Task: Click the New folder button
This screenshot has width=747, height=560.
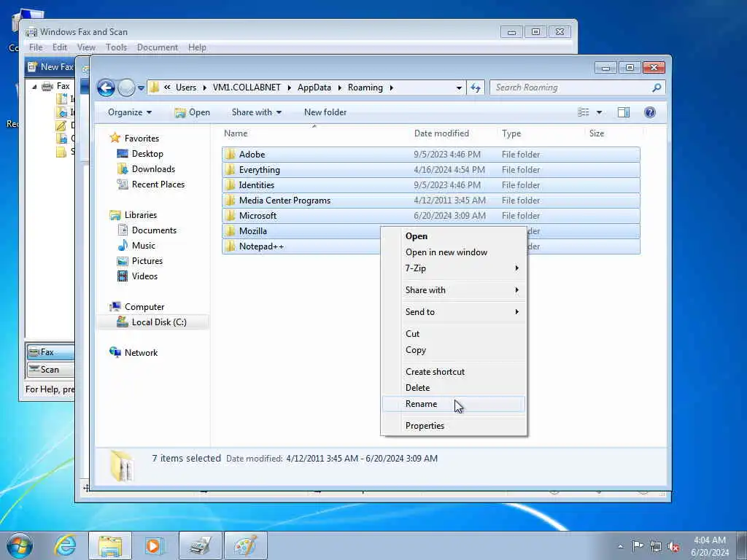Action: click(x=325, y=112)
